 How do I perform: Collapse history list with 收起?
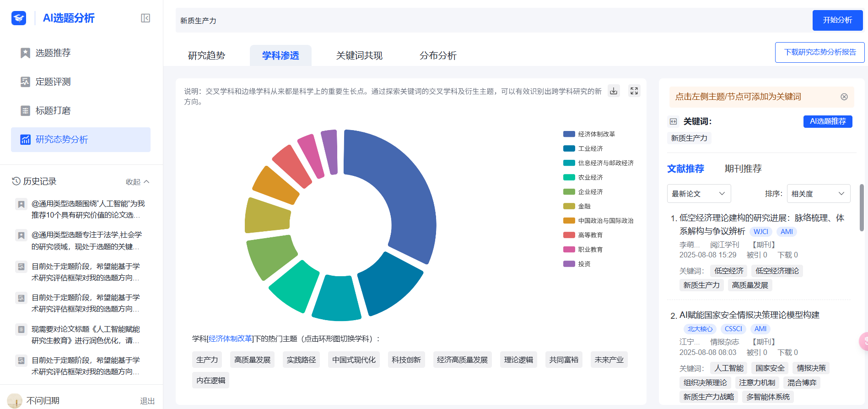tap(137, 182)
